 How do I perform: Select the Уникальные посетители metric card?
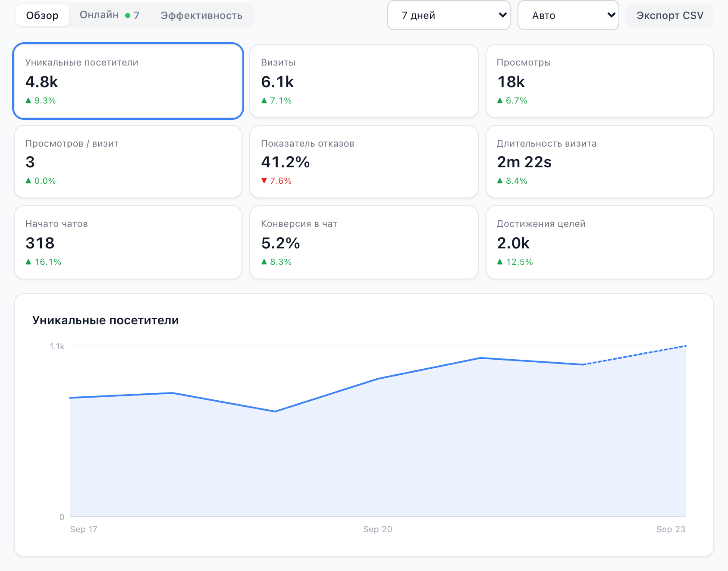(x=128, y=81)
